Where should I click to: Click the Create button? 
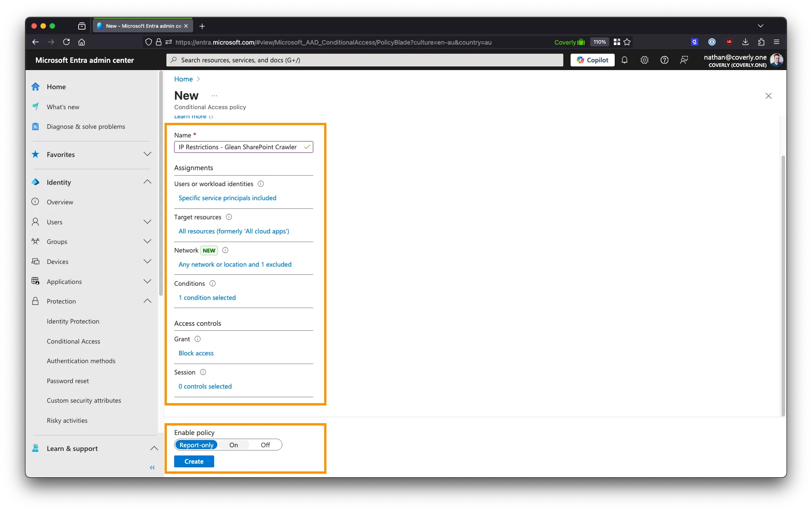pyautogui.click(x=194, y=461)
